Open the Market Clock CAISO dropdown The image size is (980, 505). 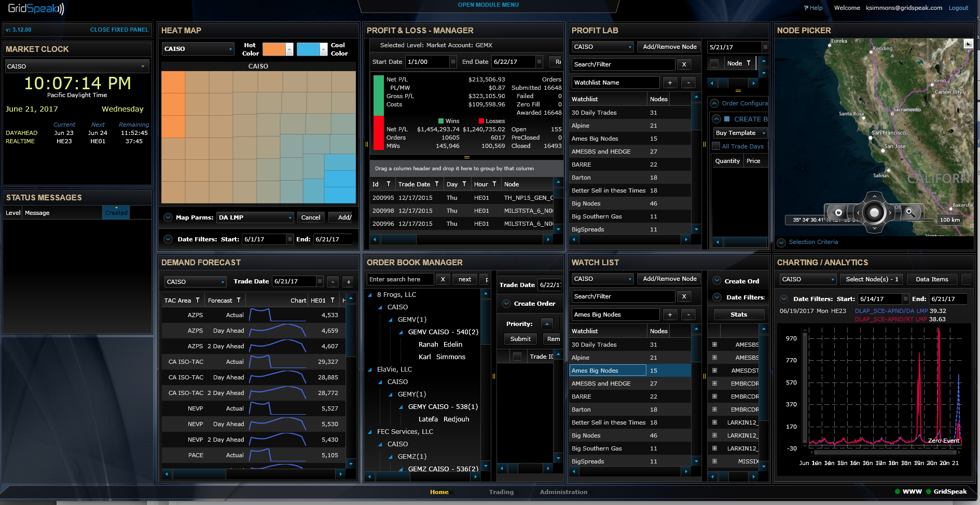77,66
